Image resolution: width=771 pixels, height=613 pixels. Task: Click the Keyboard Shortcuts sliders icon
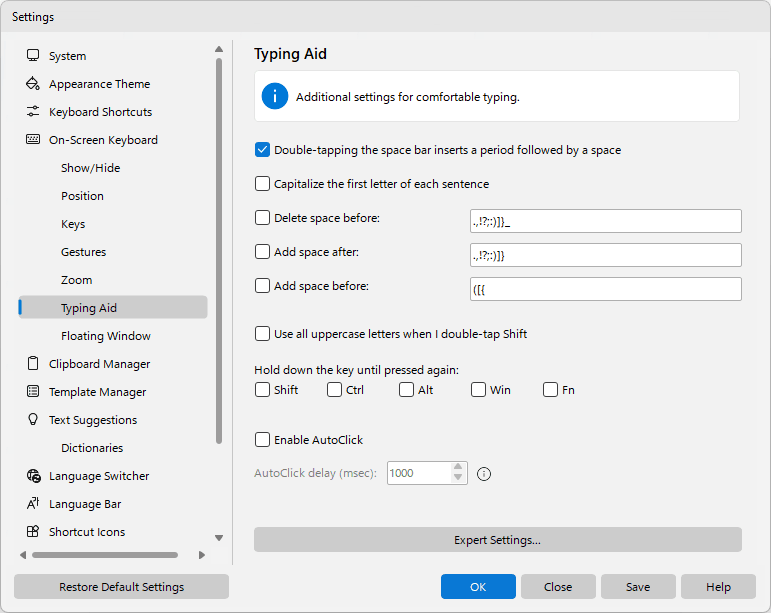coord(33,112)
